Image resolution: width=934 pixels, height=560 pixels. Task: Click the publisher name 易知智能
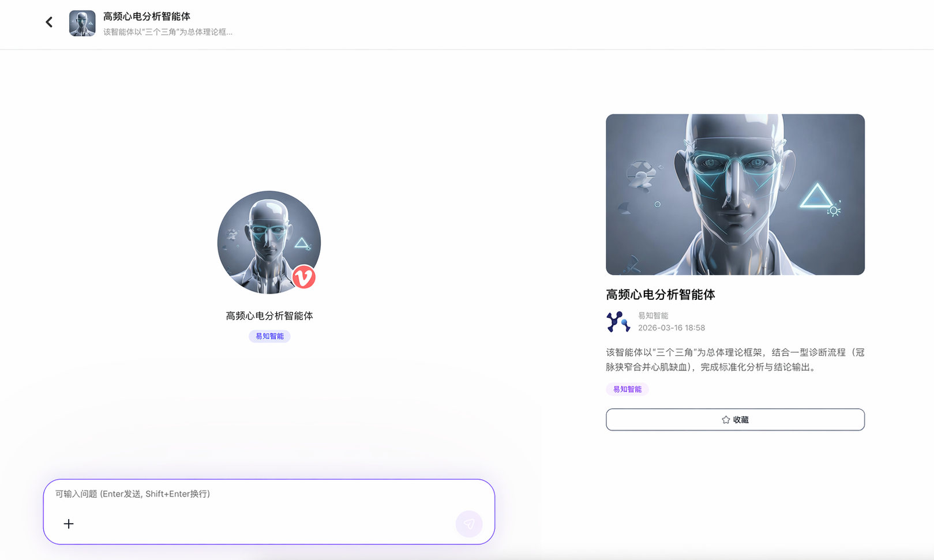point(652,315)
